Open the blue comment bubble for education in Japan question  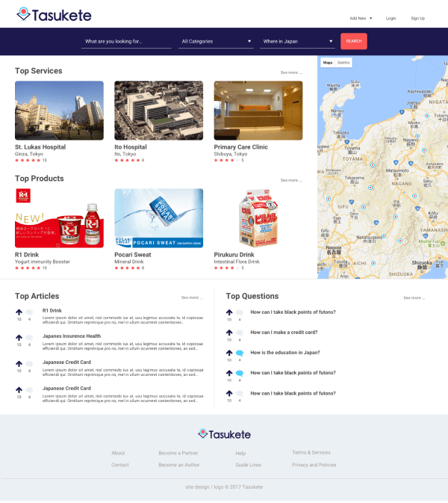coord(240,353)
